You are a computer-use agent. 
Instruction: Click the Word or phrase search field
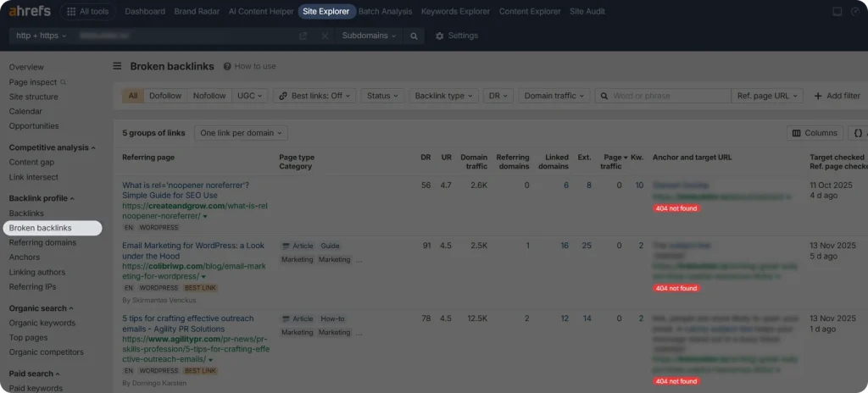tap(663, 96)
